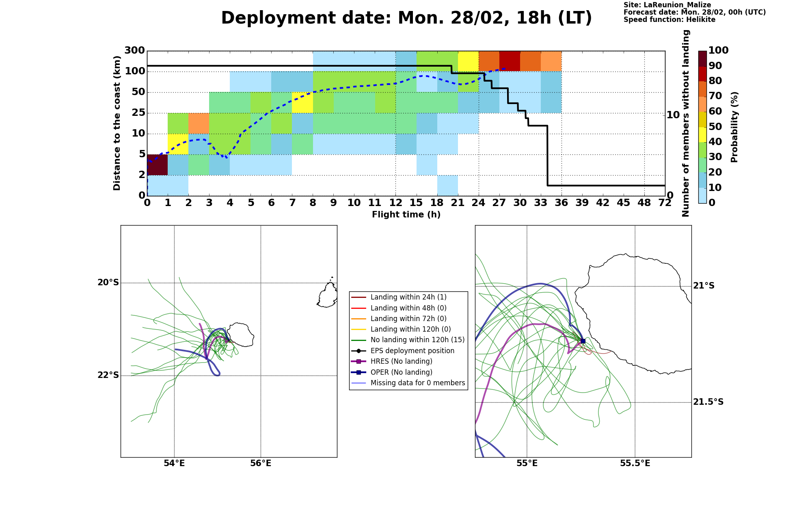
Task: Click the "10" tick on right members axis
Action: pos(673,115)
